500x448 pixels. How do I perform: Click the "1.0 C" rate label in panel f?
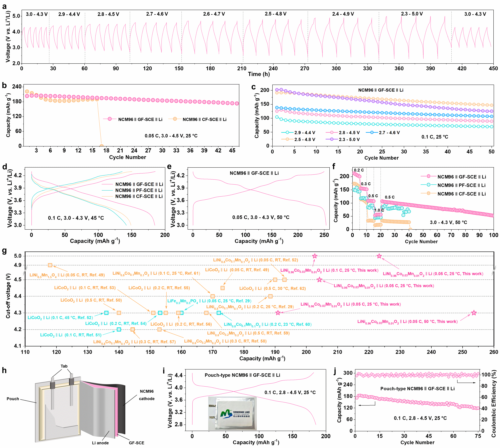click(379, 210)
